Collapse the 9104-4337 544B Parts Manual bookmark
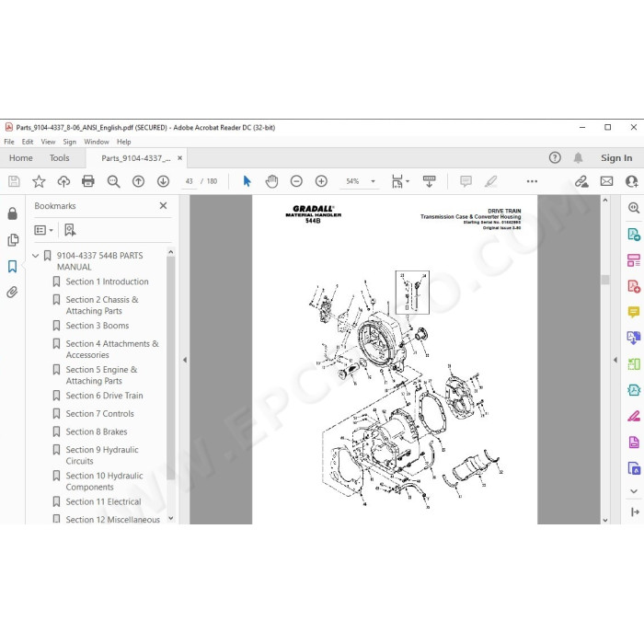The height and width of the screenshot is (644, 644). pyautogui.click(x=36, y=256)
